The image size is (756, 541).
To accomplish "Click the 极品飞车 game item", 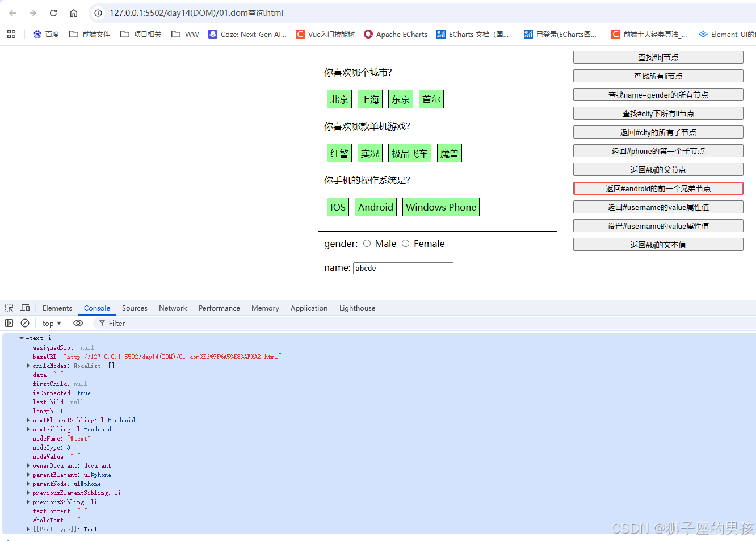I will point(410,153).
